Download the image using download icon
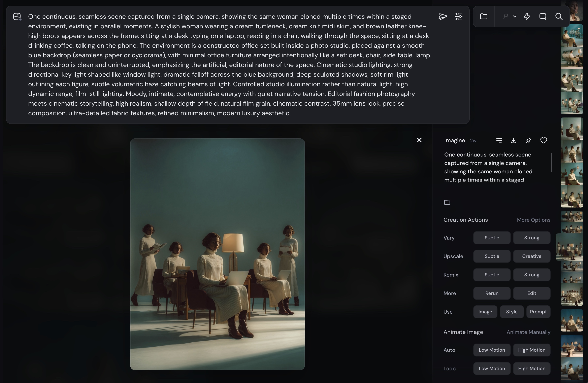Image resolution: width=588 pixels, height=383 pixels. [513, 141]
